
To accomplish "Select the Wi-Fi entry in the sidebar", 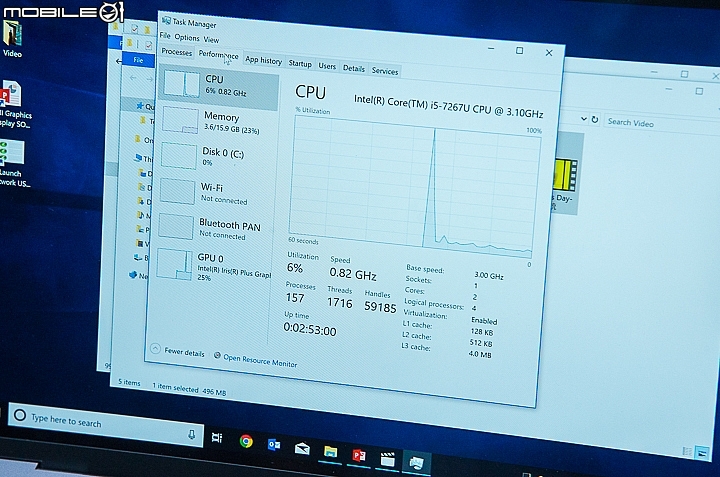I will coord(214,193).
